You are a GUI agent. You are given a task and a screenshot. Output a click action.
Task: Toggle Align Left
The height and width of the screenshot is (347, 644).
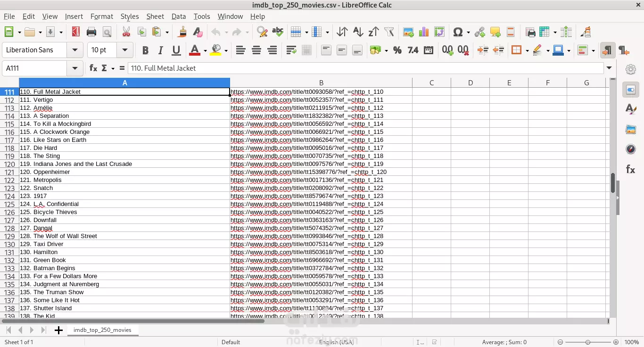[x=240, y=50]
